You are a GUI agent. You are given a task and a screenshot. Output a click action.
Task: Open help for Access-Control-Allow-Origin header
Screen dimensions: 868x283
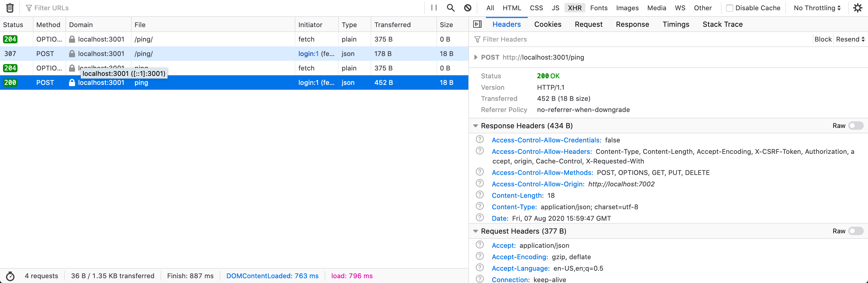click(x=480, y=183)
